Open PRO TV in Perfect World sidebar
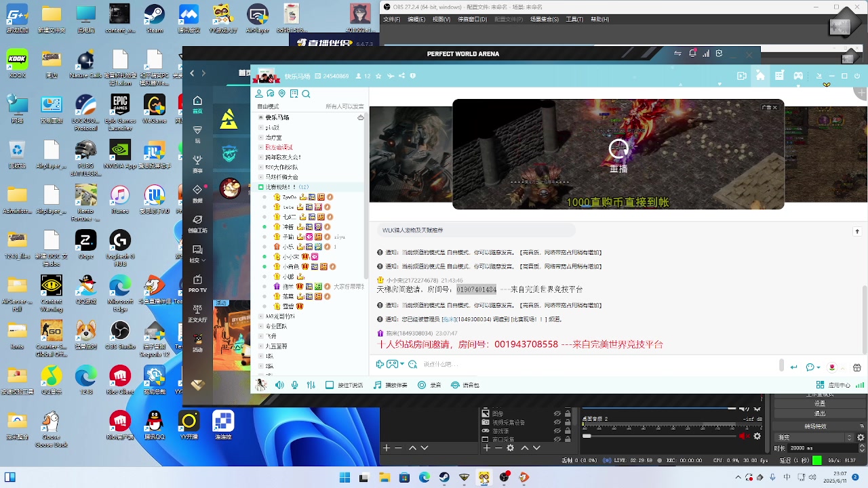Image resolution: width=868 pixels, height=488 pixels. (197, 283)
